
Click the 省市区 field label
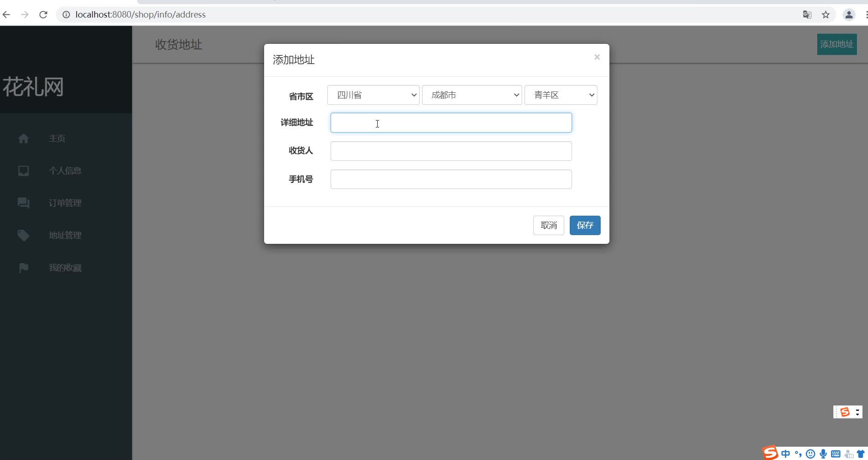301,97
